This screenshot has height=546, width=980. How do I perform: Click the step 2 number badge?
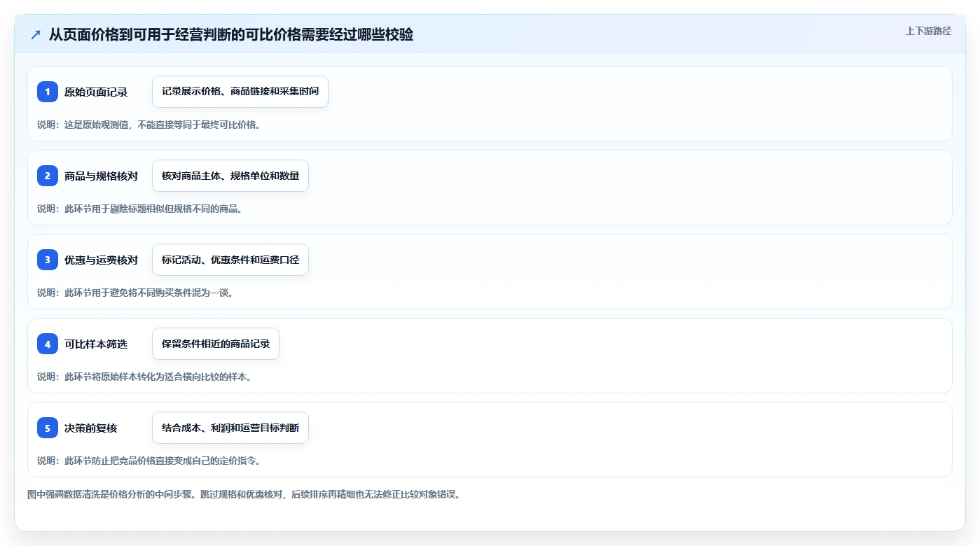[48, 176]
